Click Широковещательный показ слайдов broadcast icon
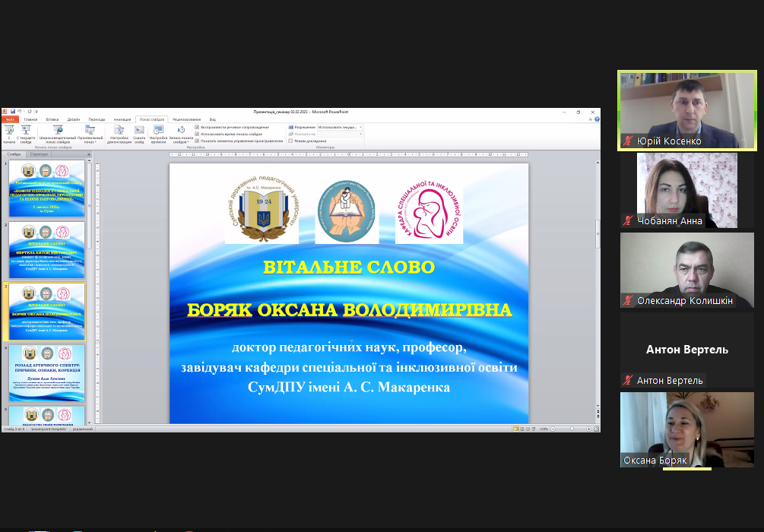 [58, 132]
